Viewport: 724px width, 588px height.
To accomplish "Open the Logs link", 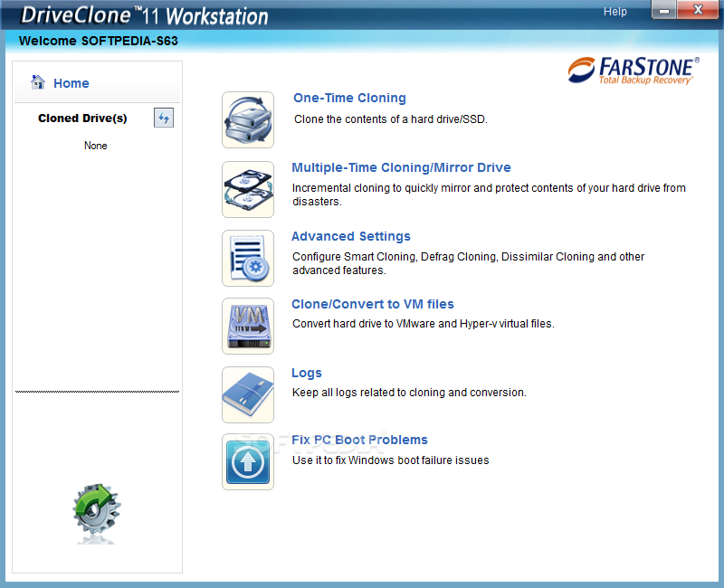I will click(x=307, y=373).
